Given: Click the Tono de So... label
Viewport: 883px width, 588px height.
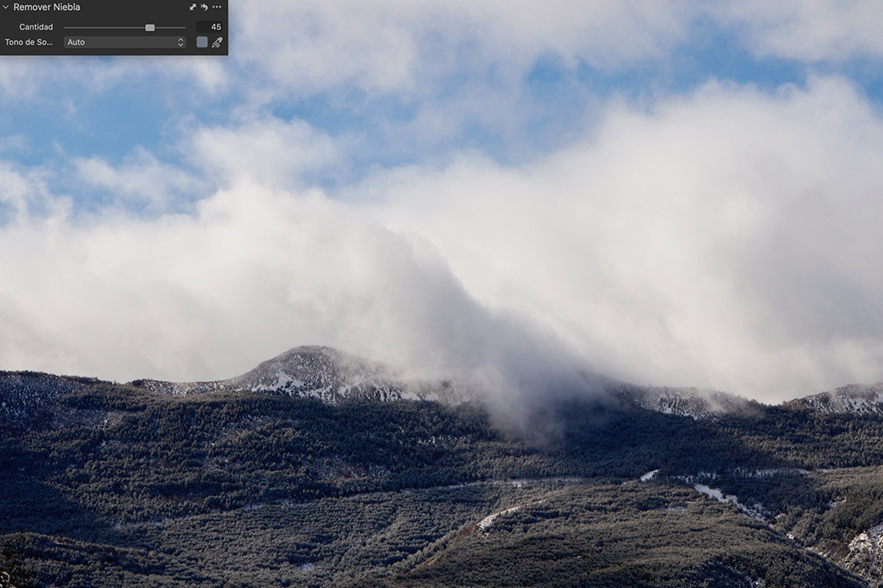Looking at the screenshot, I should click(x=29, y=42).
